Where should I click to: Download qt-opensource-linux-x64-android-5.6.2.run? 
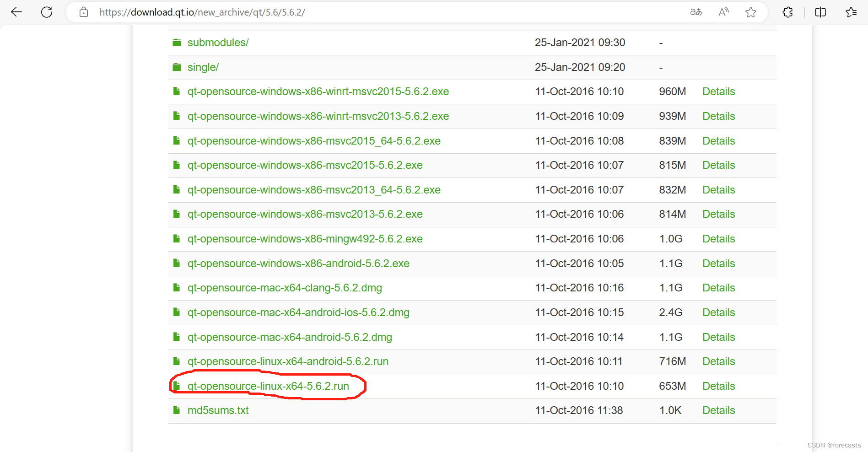point(288,361)
